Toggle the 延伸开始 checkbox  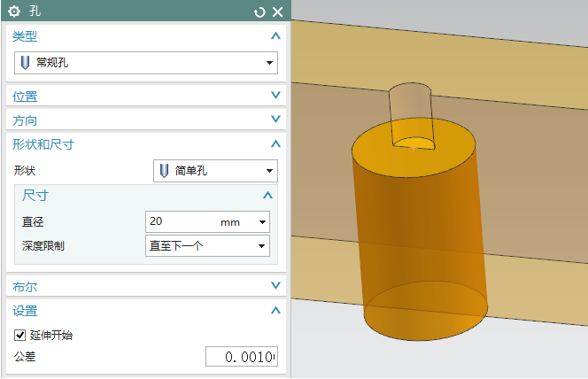coord(20,336)
